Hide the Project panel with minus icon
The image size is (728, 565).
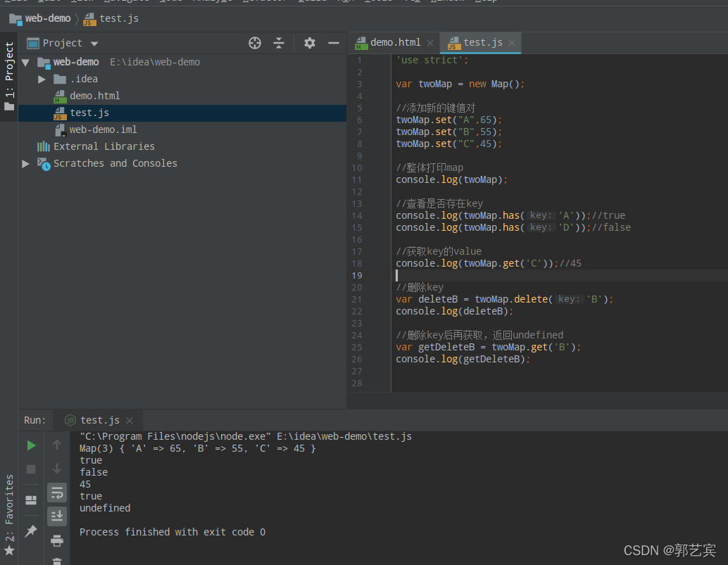coord(333,43)
